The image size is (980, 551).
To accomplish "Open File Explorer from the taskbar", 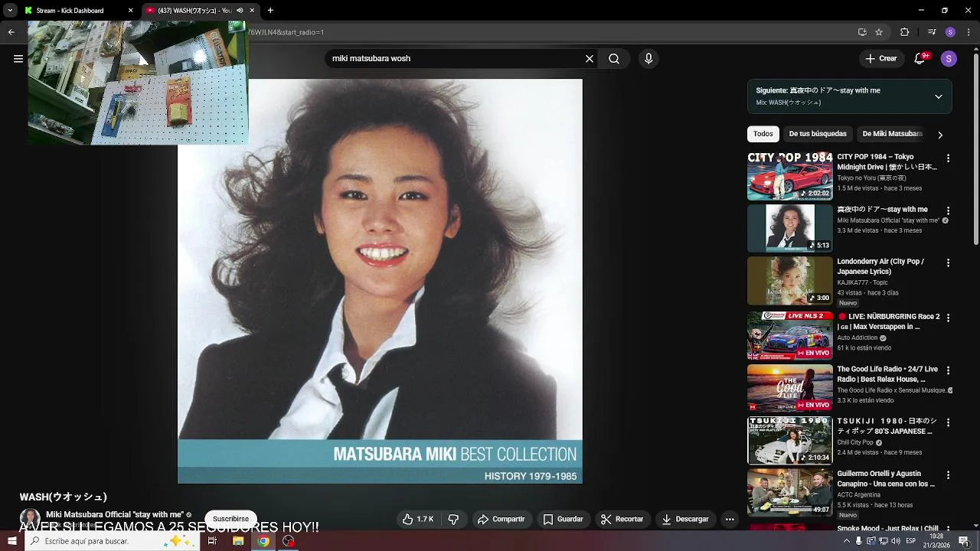I will click(x=238, y=541).
